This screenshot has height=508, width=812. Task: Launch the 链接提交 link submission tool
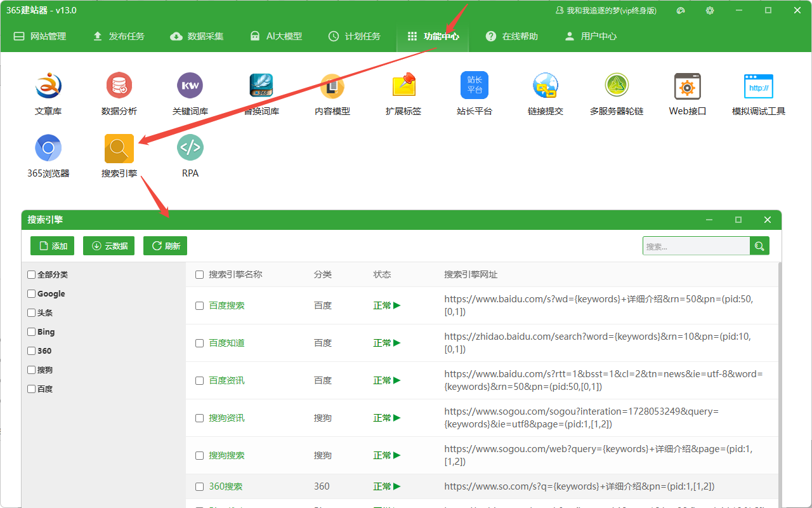coord(546,94)
